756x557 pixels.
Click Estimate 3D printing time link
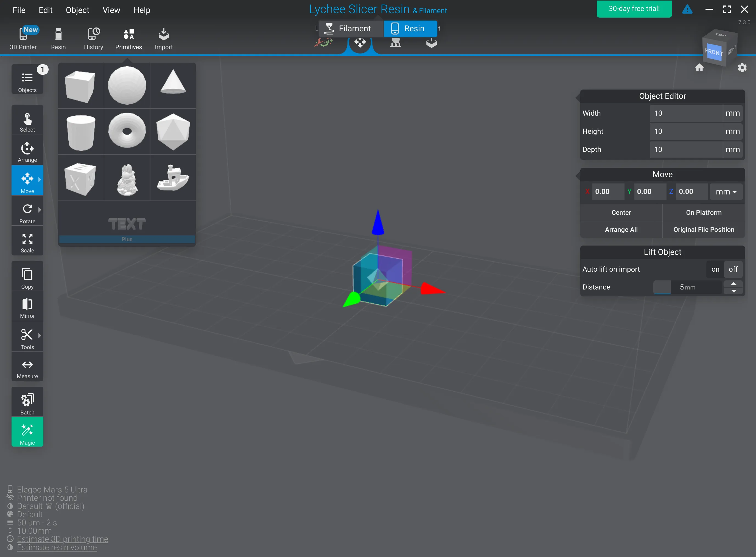coord(63,539)
